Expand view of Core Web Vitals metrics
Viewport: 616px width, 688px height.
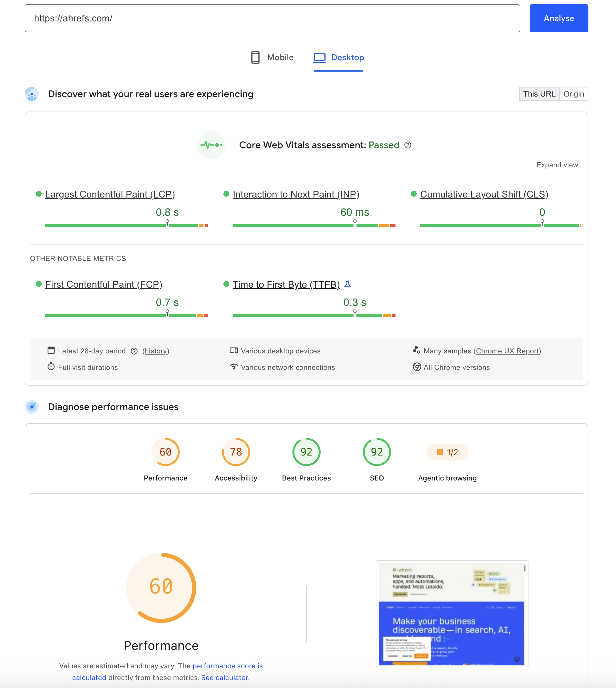[557, 165]
